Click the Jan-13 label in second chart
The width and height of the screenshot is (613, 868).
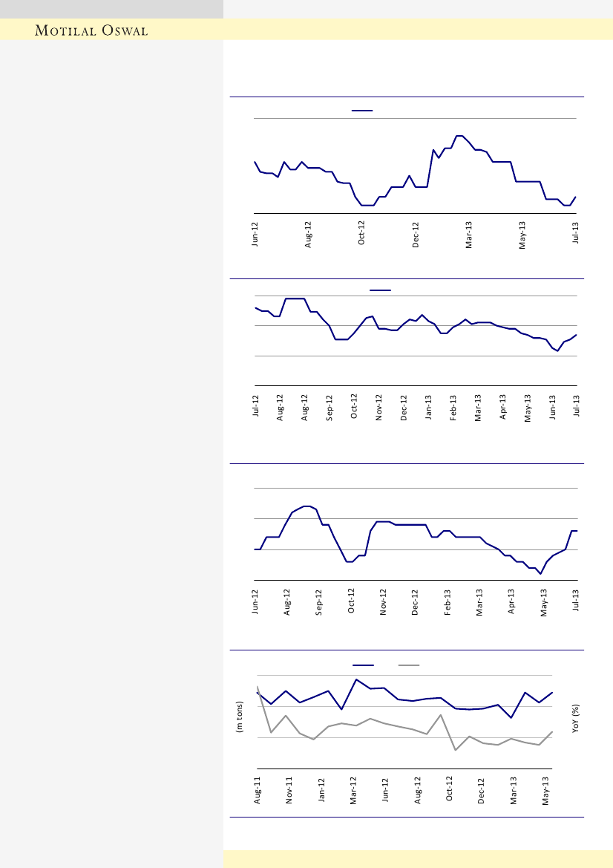click(x=429, y=408)
